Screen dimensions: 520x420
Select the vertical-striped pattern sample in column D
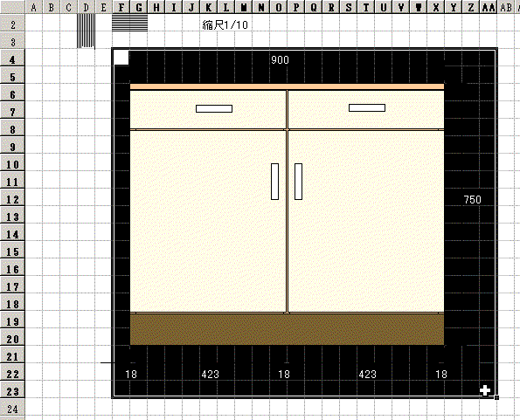[x=86, y=31]
